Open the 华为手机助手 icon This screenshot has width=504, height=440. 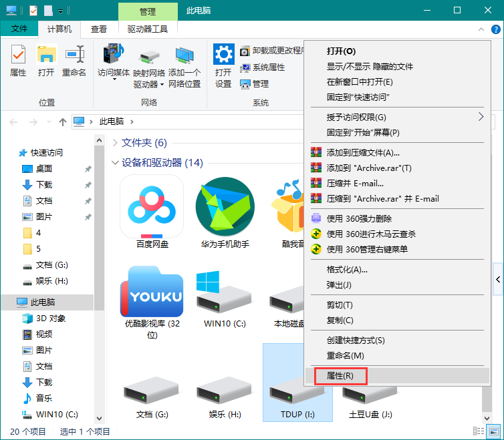(x=225, y=212)
